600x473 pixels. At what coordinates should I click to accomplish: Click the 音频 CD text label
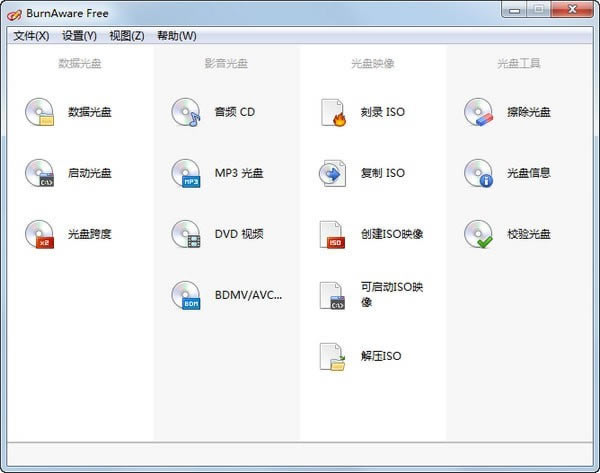[235, 112]
